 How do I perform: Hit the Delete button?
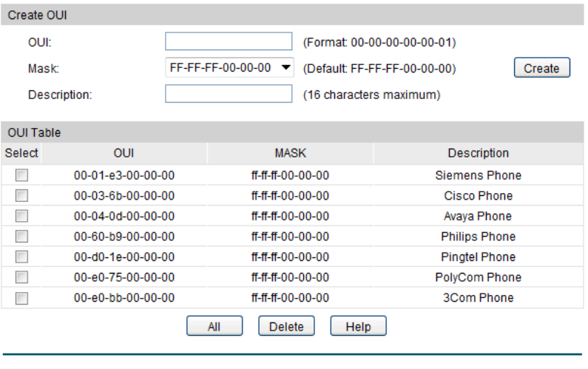pyautogui.click(x=286, y=326)
